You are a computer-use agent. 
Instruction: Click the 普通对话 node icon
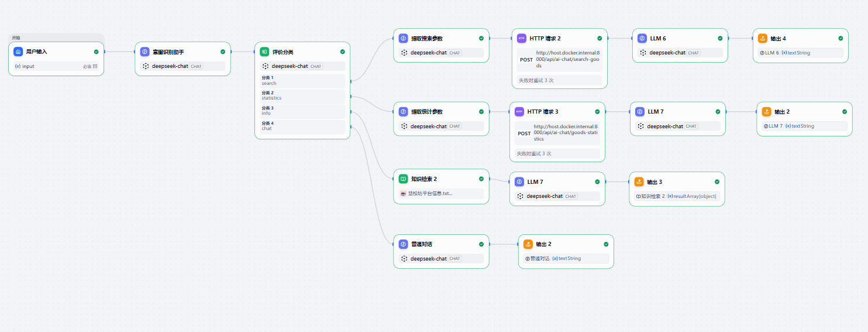click(403, 244)
